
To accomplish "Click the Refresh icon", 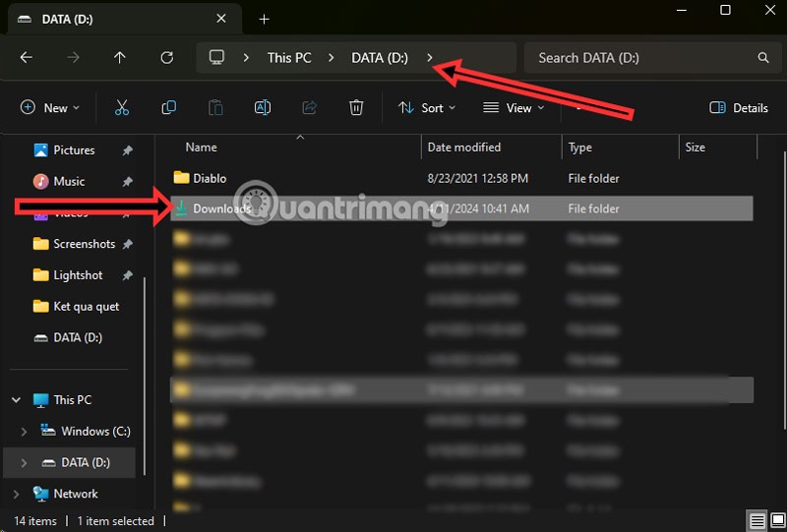I will [x=167, y=58].
